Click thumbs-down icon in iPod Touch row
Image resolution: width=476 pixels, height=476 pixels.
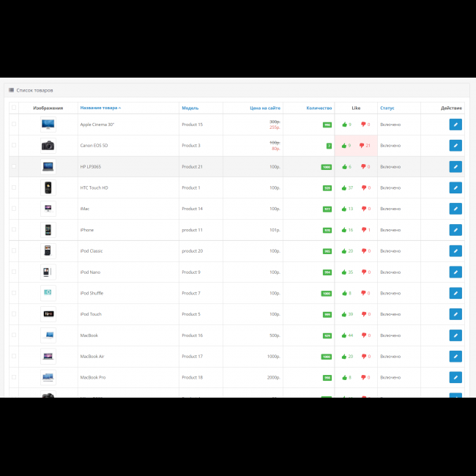[x=362, y=314]
